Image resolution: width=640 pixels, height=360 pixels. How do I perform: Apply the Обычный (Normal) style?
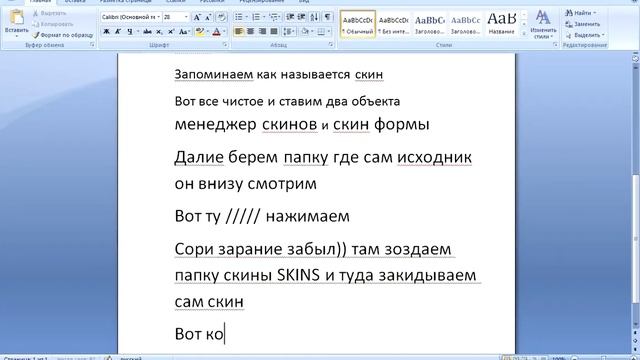(358, 24)
